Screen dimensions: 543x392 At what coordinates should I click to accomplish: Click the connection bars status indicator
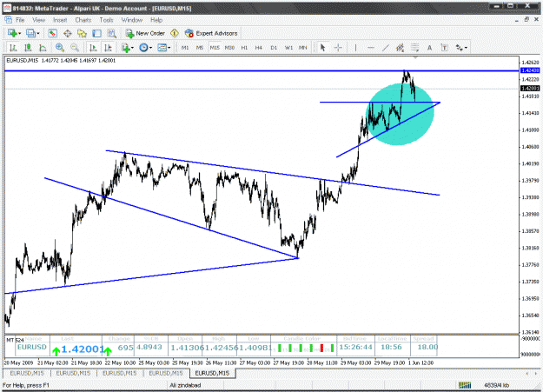point(465,385)
